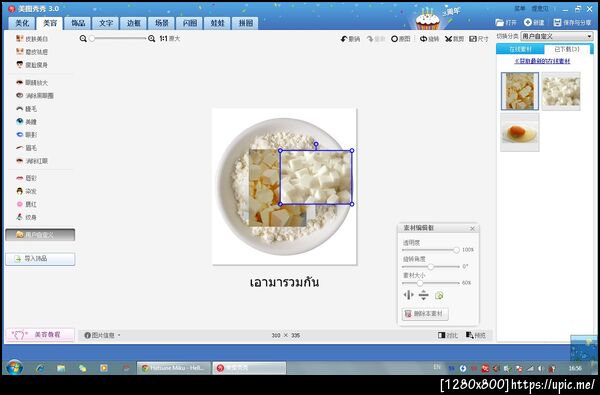This screenshot has width=600, height=395.
Task: Switch to the downloaded materials tab (已下载)
Action: (566, 49)
